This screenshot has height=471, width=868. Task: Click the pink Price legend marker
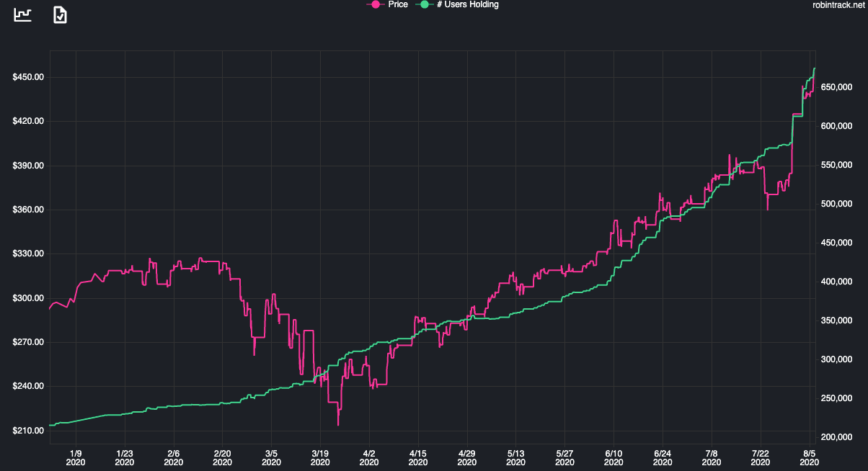(375, 4)
